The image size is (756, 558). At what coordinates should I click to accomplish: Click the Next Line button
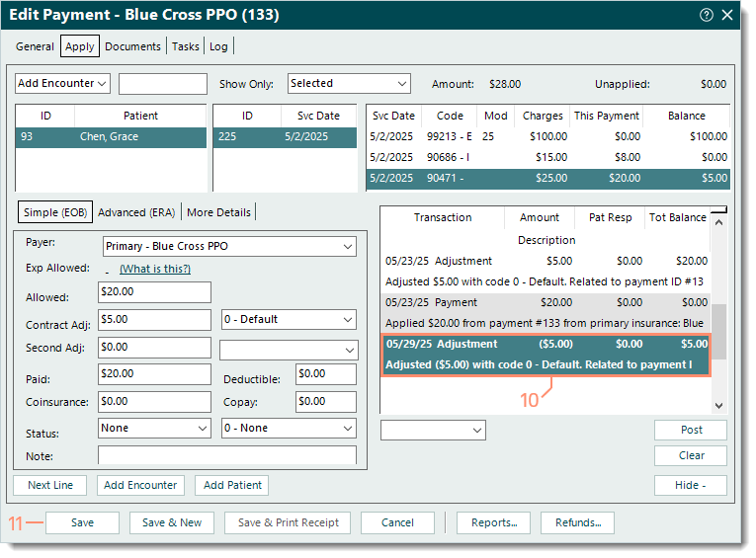[50, 485]
